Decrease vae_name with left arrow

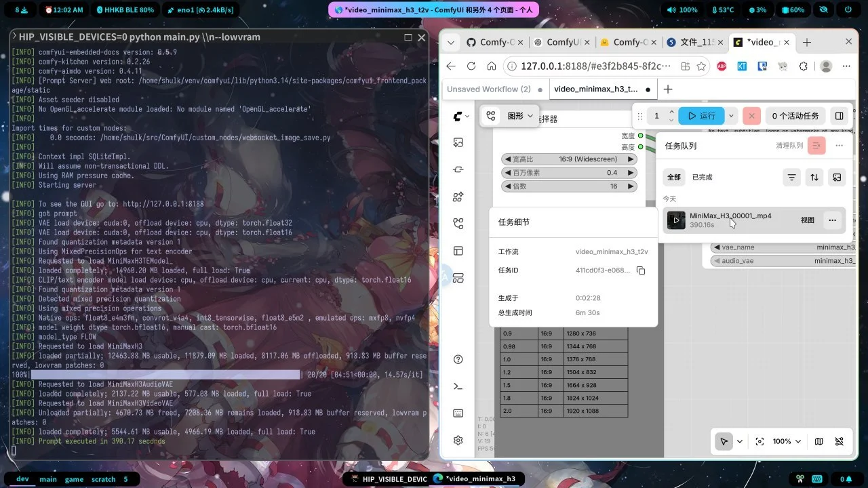[717, 247]
